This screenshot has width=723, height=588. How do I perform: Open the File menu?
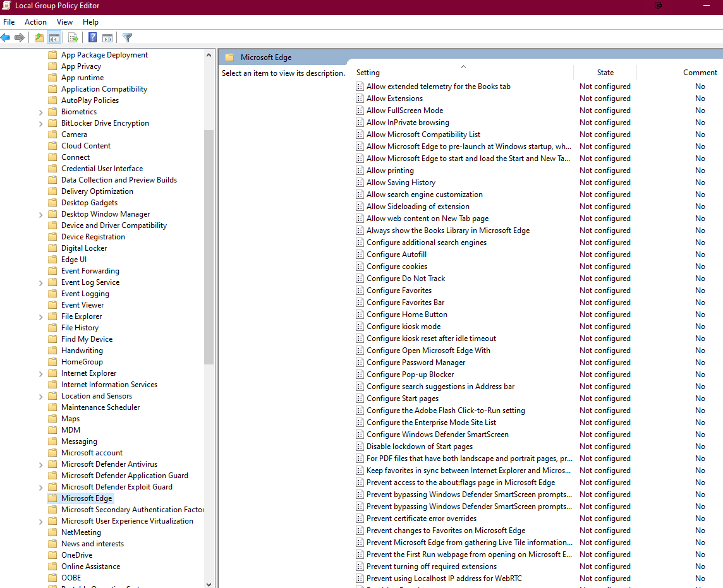click(9, 22)
